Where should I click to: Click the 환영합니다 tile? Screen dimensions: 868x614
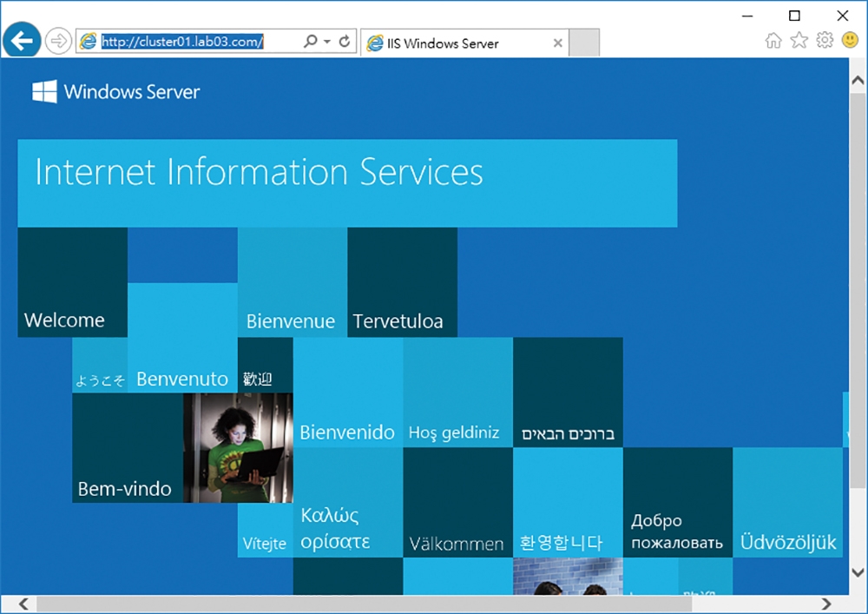click(568, 503)
